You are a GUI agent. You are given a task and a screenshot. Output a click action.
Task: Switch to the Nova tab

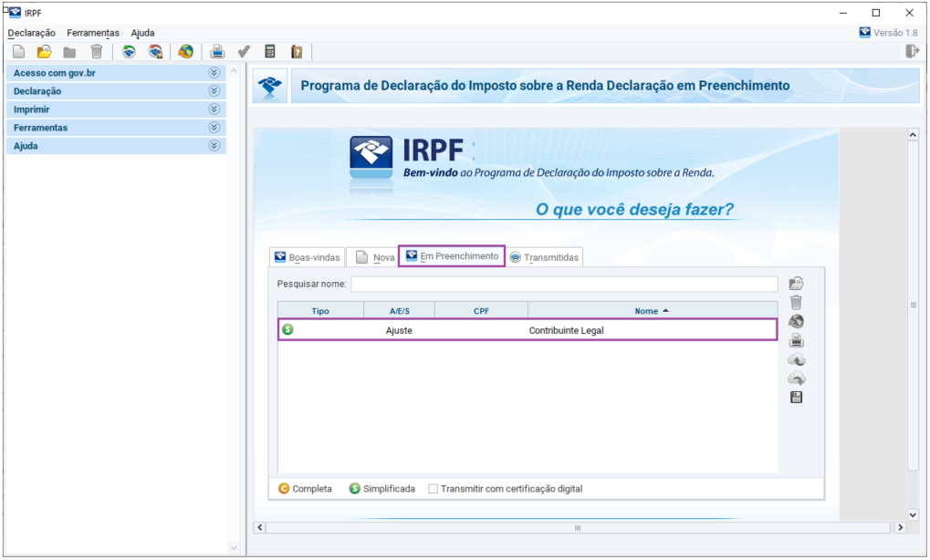coord(375,257)
